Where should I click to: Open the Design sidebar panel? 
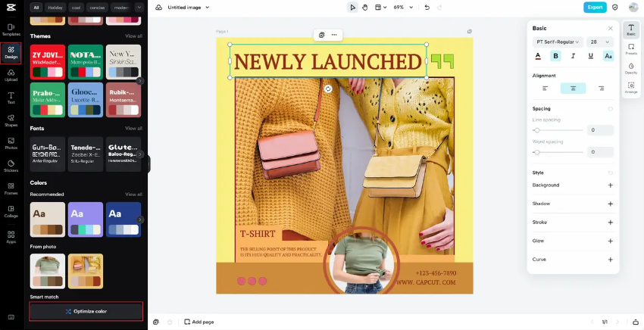click(x=11, y=52)
